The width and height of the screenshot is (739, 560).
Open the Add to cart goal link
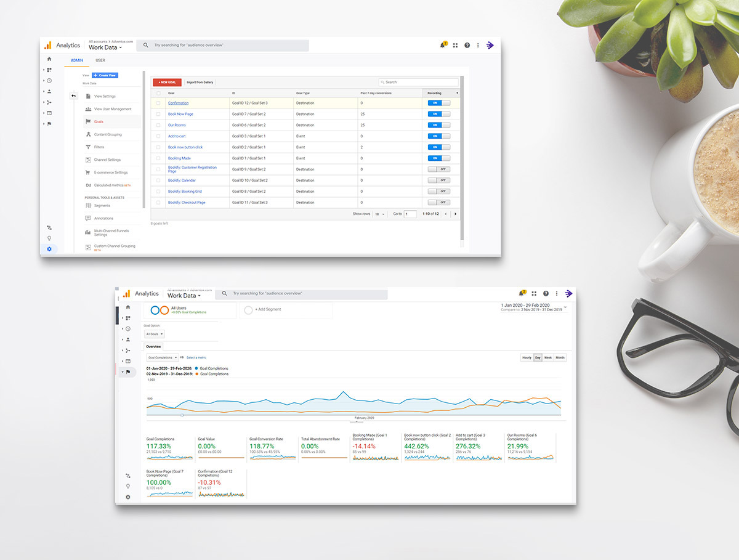(x=177, y=136)
